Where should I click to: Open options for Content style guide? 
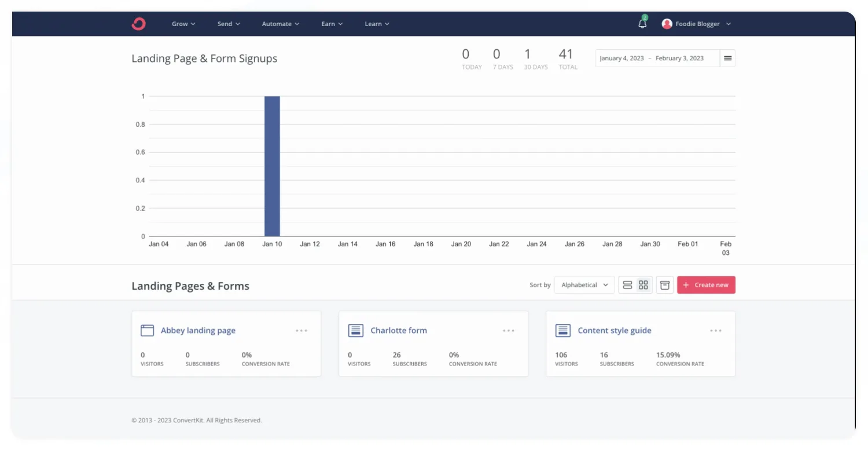point(716,331)
